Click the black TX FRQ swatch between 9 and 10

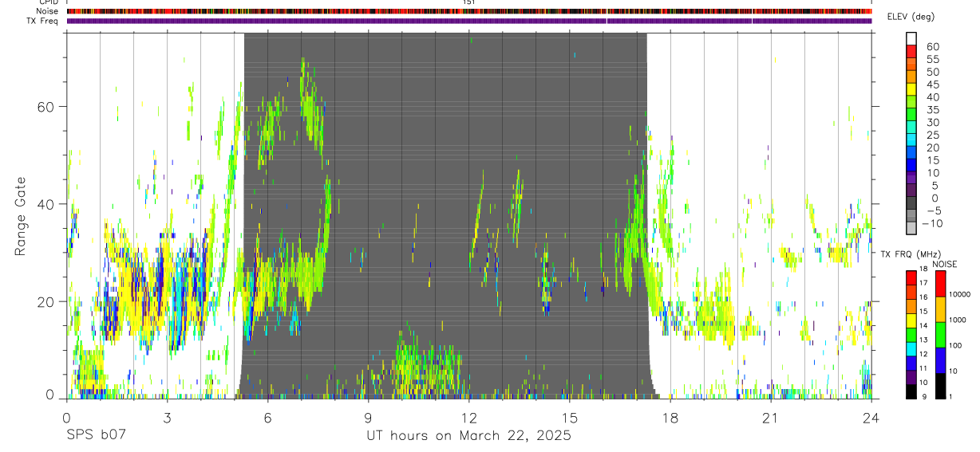pos(911,391)
